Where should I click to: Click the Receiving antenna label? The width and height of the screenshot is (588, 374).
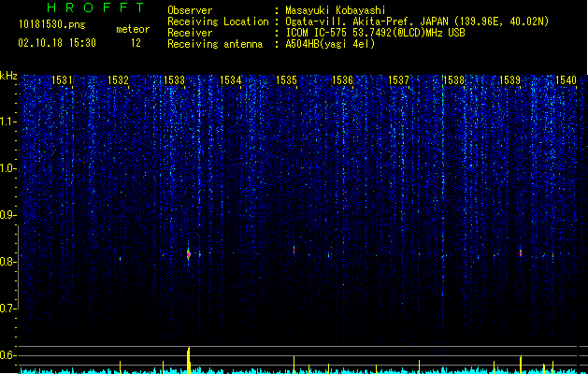coord(215,44)
